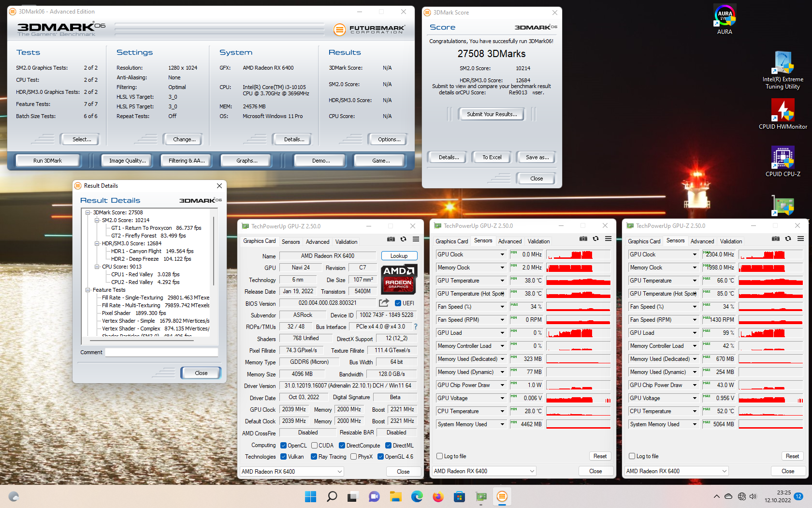Launch Microsoft Edge from the taskbar

(x=417, y=496)
